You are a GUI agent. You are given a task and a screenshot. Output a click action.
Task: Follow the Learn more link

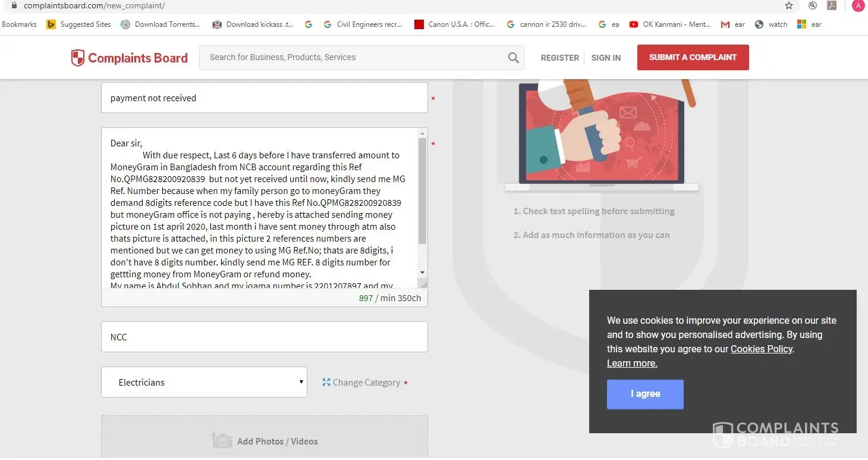tap(632, 364)
